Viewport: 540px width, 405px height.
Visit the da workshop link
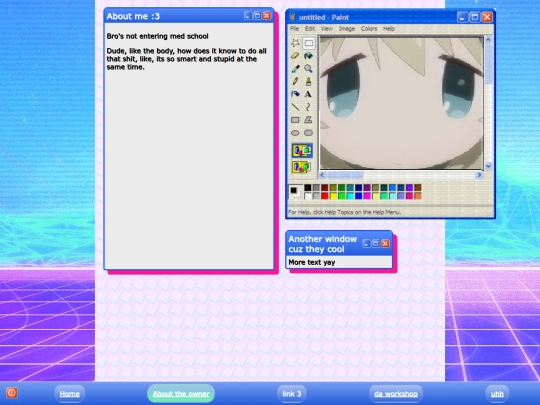click(396, 394)
